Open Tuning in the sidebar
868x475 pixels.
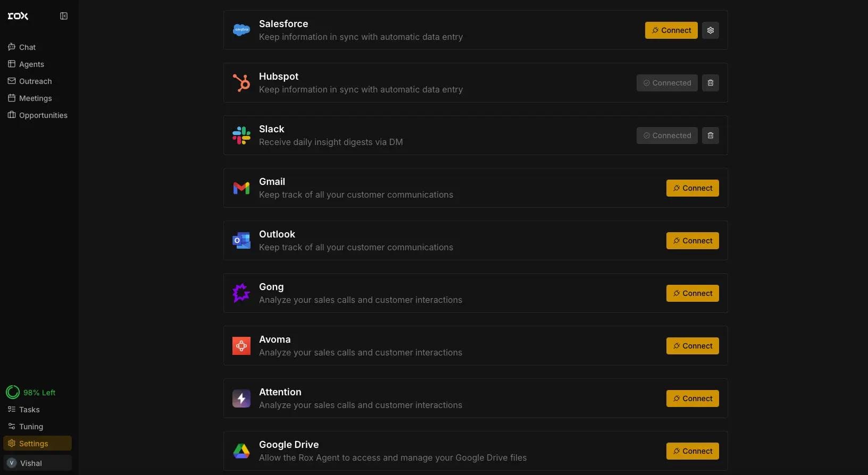click(31, 427)
